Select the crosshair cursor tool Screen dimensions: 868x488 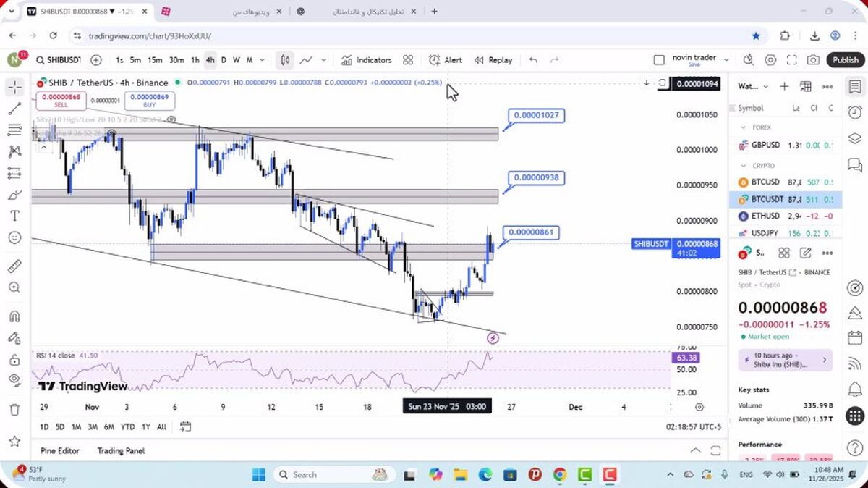coord(14,87)
